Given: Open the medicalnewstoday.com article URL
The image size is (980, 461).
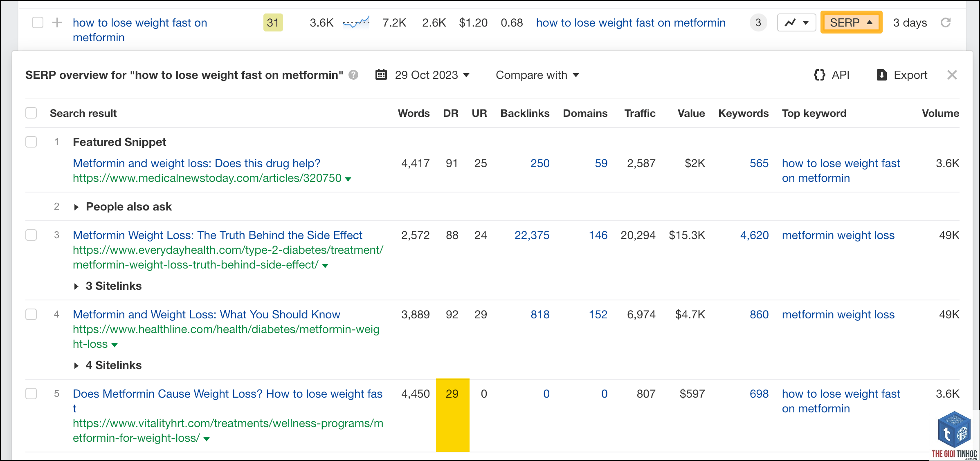Looking at the screenshot, I should [x=207, y=178].
